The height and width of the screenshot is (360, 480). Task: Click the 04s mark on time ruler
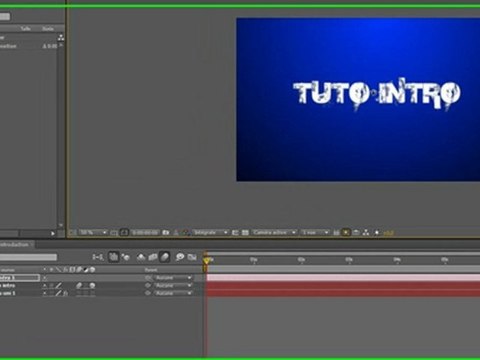pyautogui.click(x=397, y=260)
